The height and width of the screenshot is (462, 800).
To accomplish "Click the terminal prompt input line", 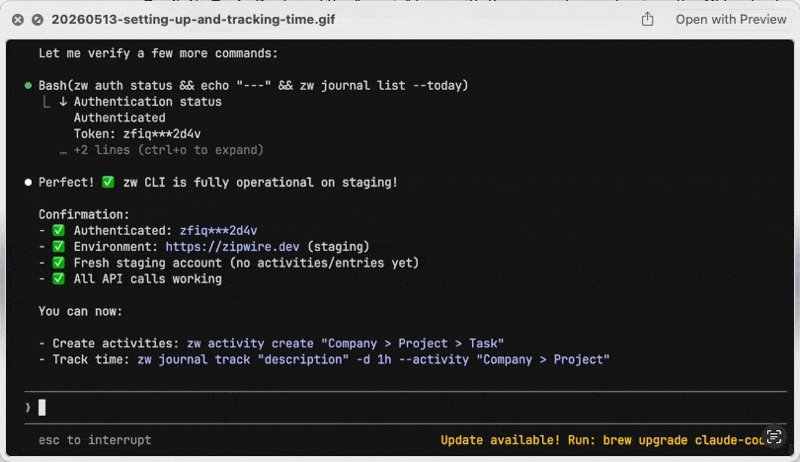I will [405, 407].
